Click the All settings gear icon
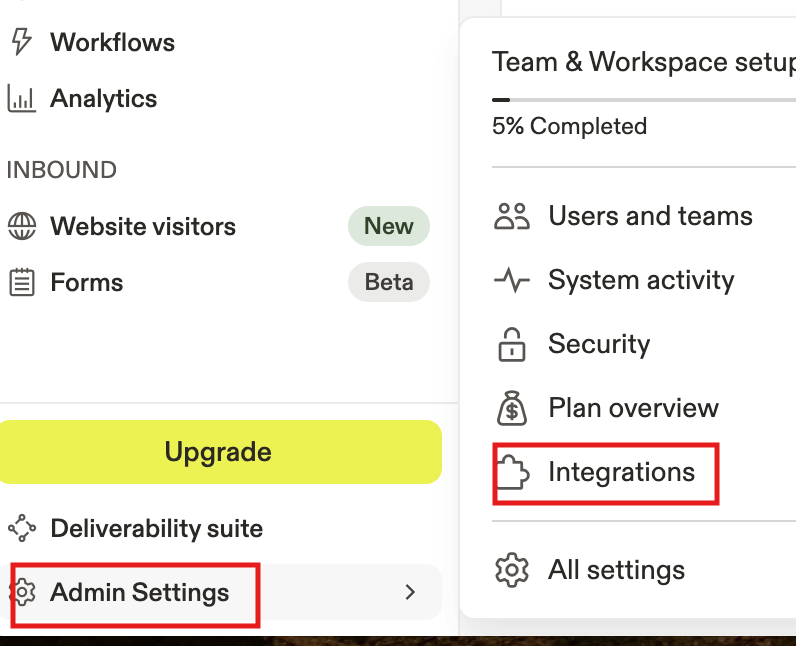 pos(512,570)
